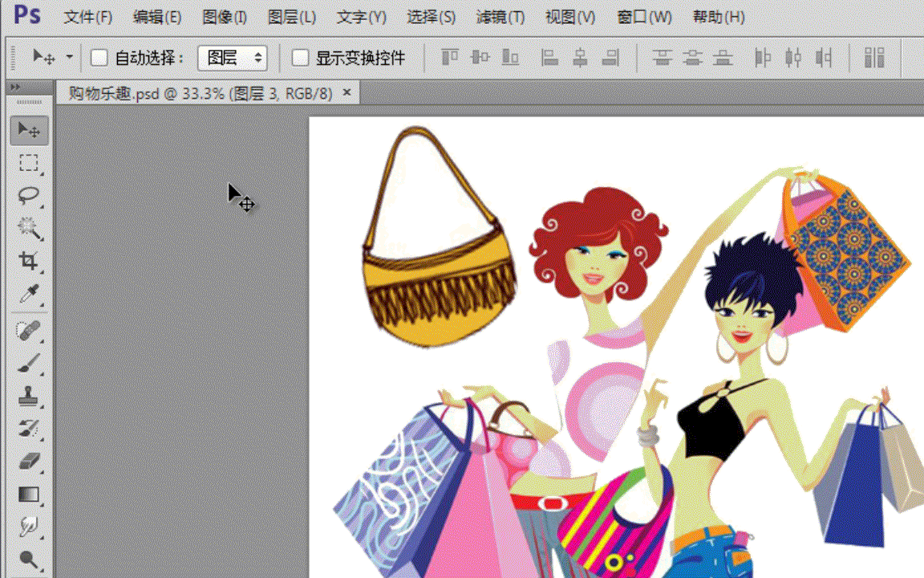Select the Dodge tool
924x578 pixels.
[x=29, y=559]
